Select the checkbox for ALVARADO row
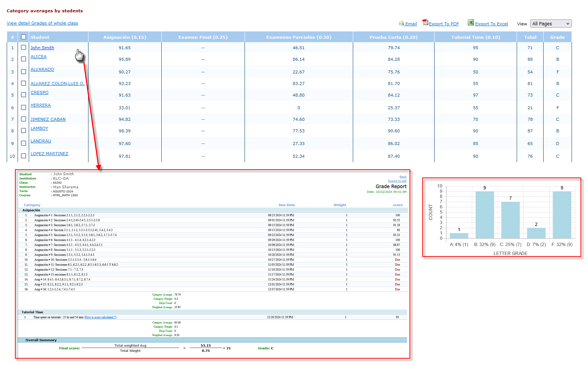The height and width of the screenshot is (365, 588). click(24, 72)
